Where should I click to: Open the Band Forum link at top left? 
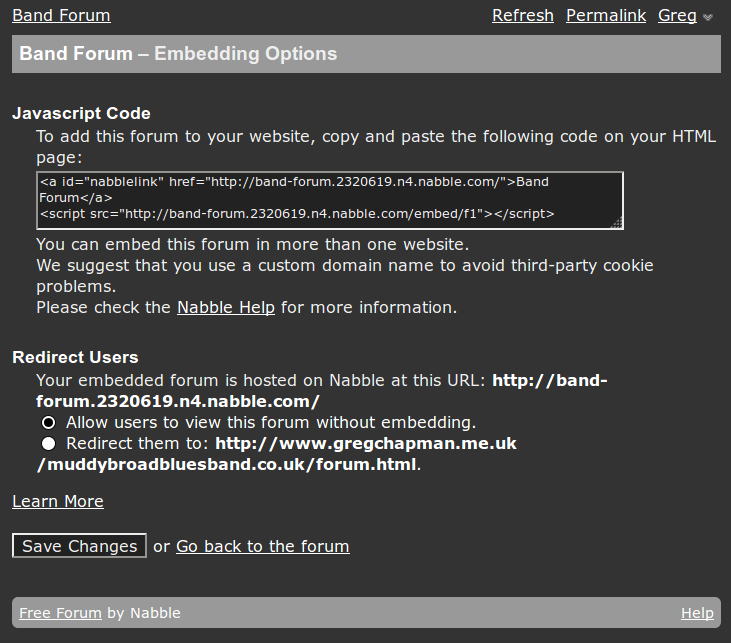click(x=61, y=16)
